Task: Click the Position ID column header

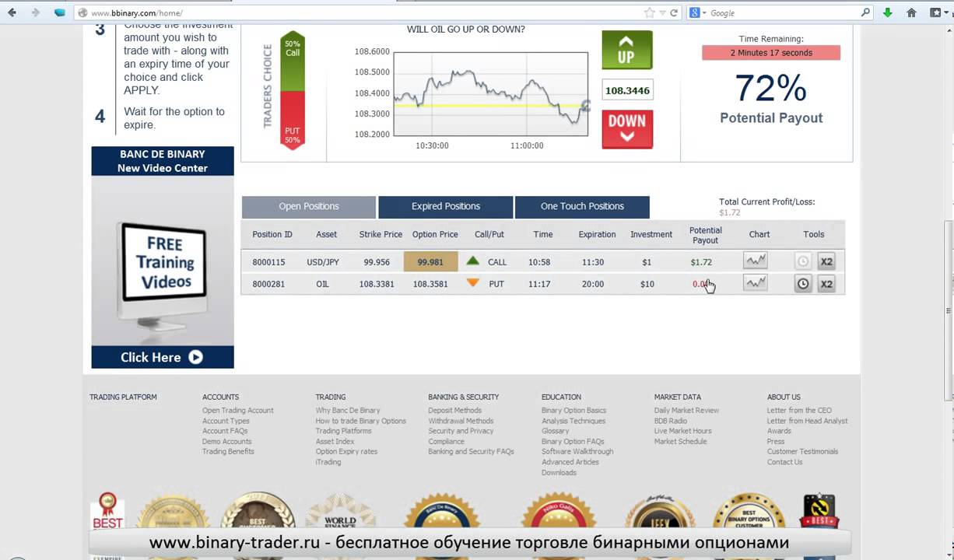Action: pyautogui.click(x=272, y=234)
